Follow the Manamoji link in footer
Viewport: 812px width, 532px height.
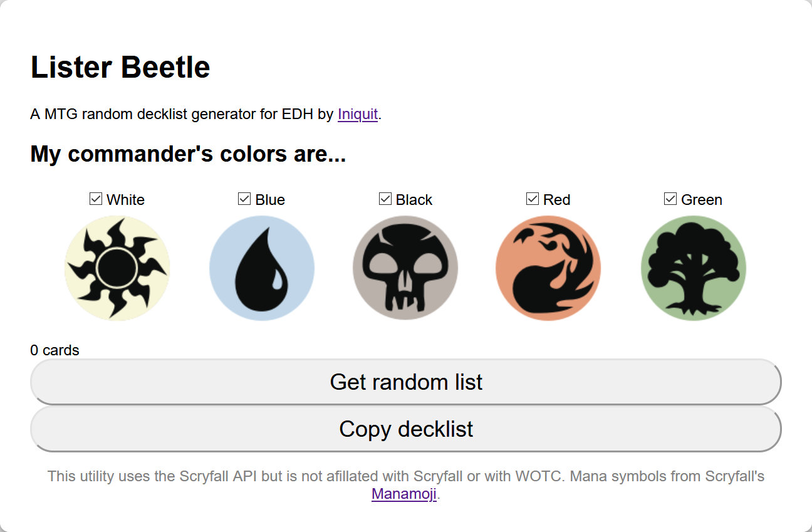pos(404,494)
